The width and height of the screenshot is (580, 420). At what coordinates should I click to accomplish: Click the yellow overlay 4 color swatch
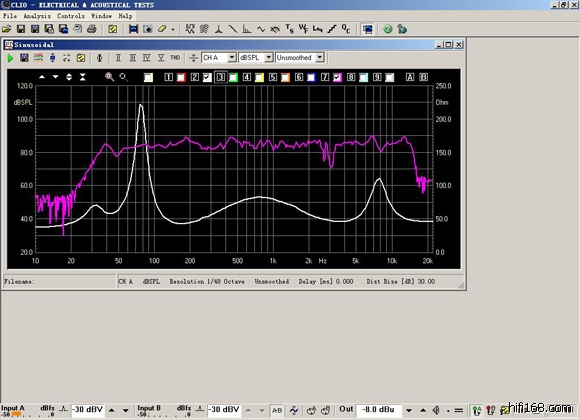(259, 77)
